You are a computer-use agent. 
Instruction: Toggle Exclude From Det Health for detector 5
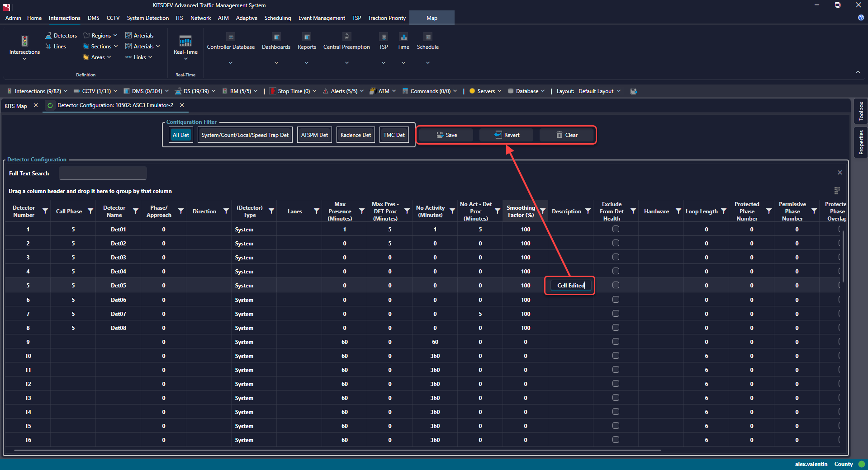click(x=616, y=285)
